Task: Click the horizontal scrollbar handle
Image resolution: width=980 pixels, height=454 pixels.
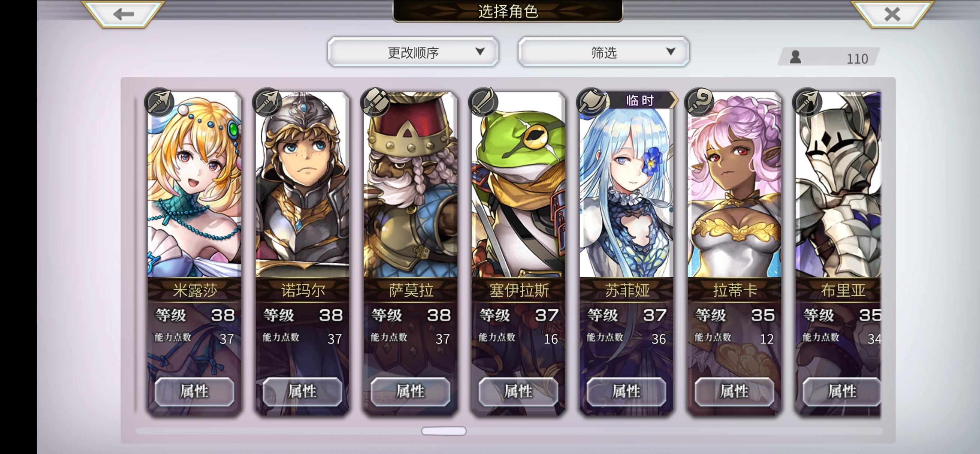Action: coord(444,431)
